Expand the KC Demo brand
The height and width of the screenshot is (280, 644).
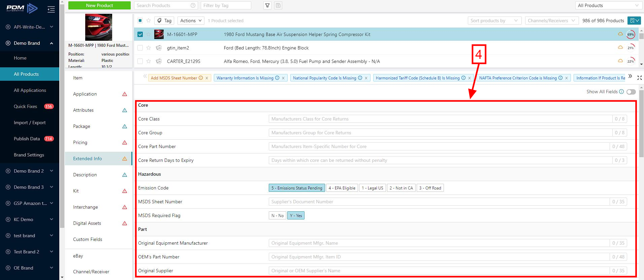click(30, 219)
